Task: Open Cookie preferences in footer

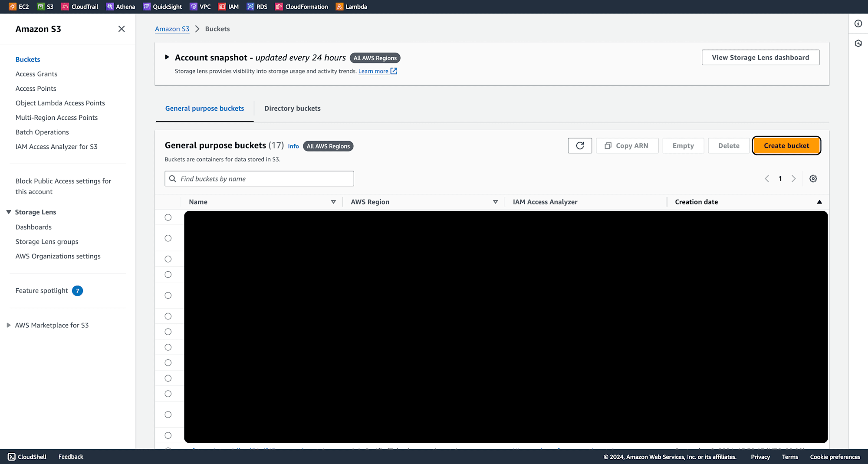Action: (835, 457)
